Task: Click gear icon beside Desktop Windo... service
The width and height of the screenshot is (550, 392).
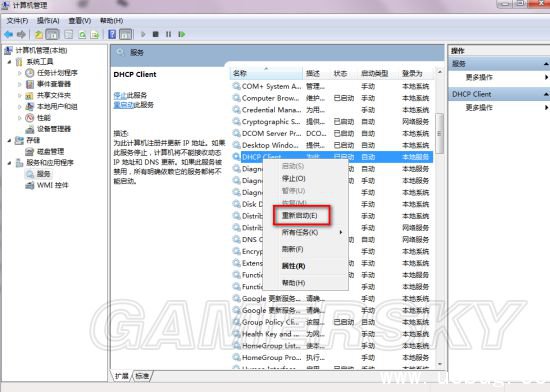Action: (237, 145)
